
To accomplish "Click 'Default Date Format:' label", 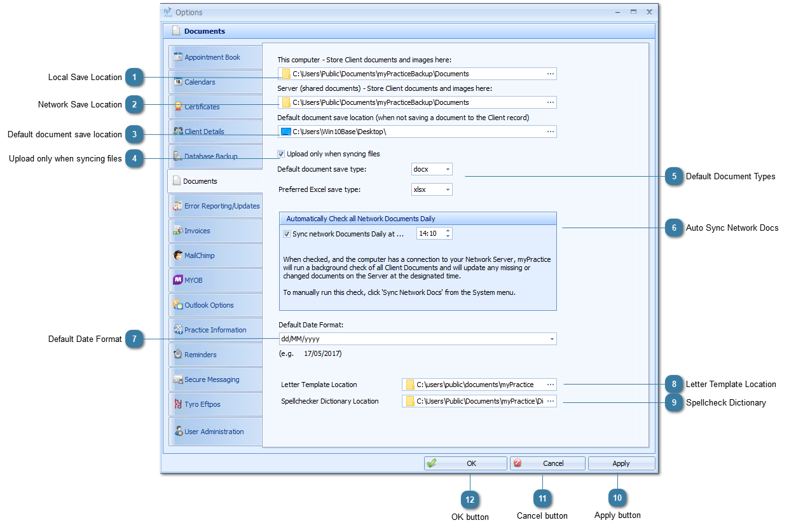I will (x=311, y=325).
